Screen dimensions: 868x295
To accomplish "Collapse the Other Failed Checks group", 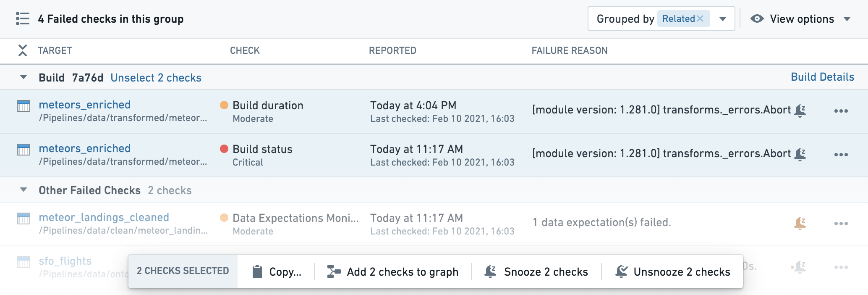I will pos(24,190).
